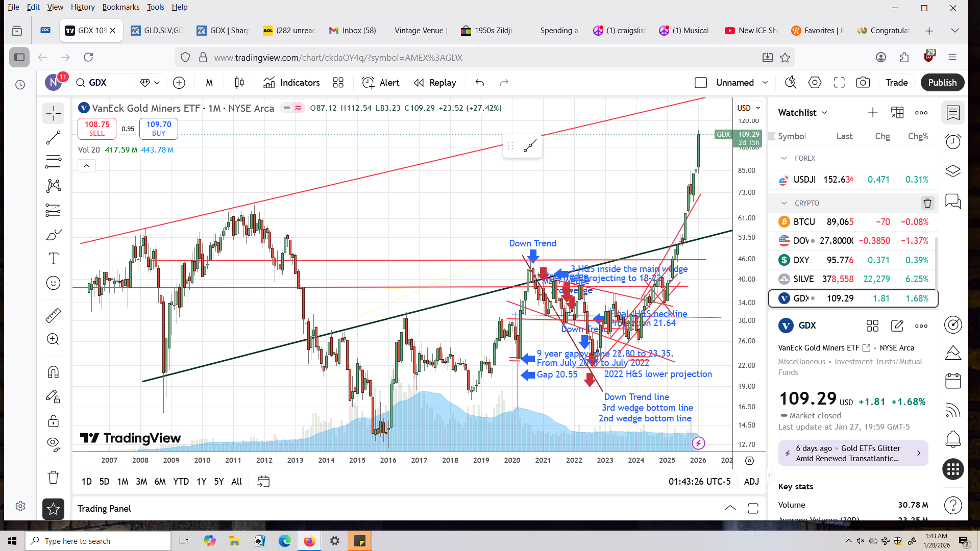This screenshot has width=980, height=551.
Task: Select the trend line drawing tool
Action: coord(53,138)
